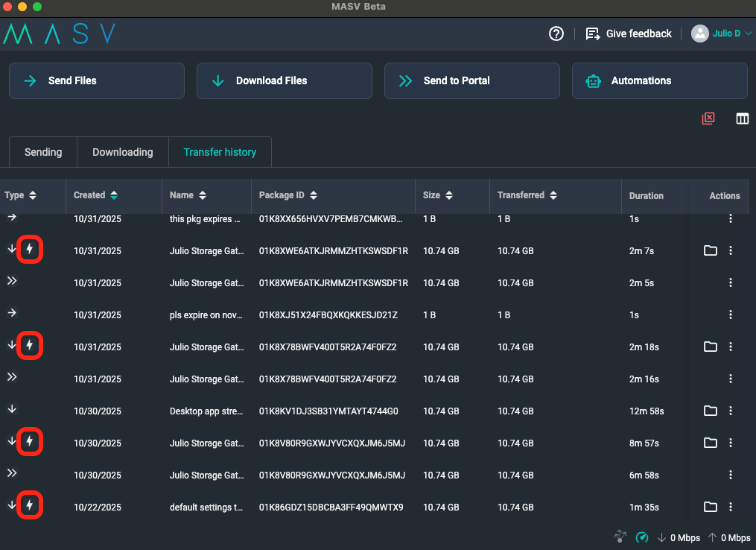Open the speed gauge icon in status bar
Viewport: 756px width, 550px height.
tap(642, 537)
